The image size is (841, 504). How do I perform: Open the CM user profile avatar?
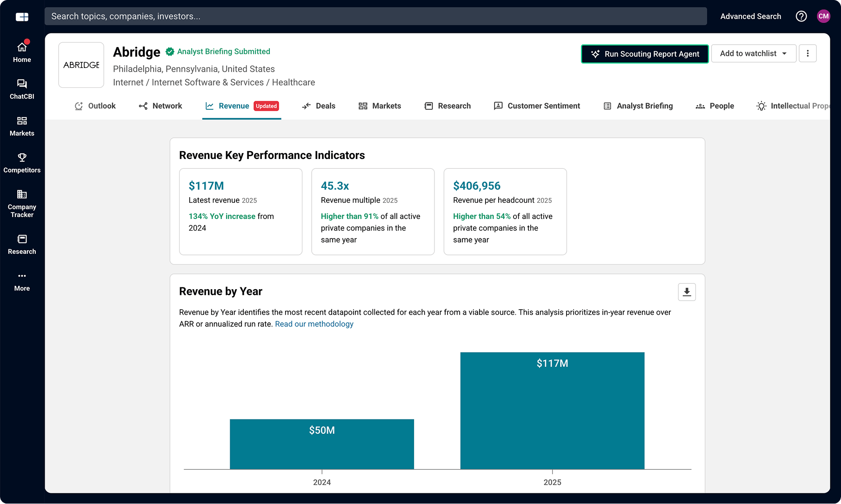(823, 16)
